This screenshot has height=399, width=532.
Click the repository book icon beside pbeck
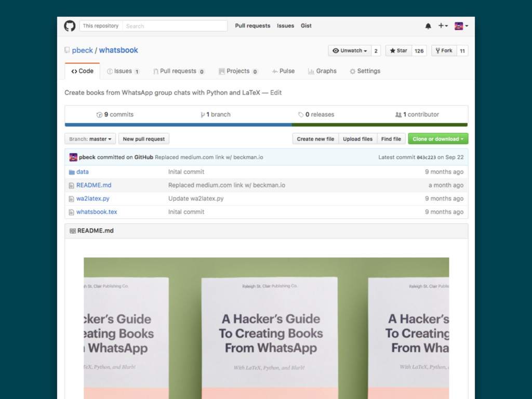67,50
